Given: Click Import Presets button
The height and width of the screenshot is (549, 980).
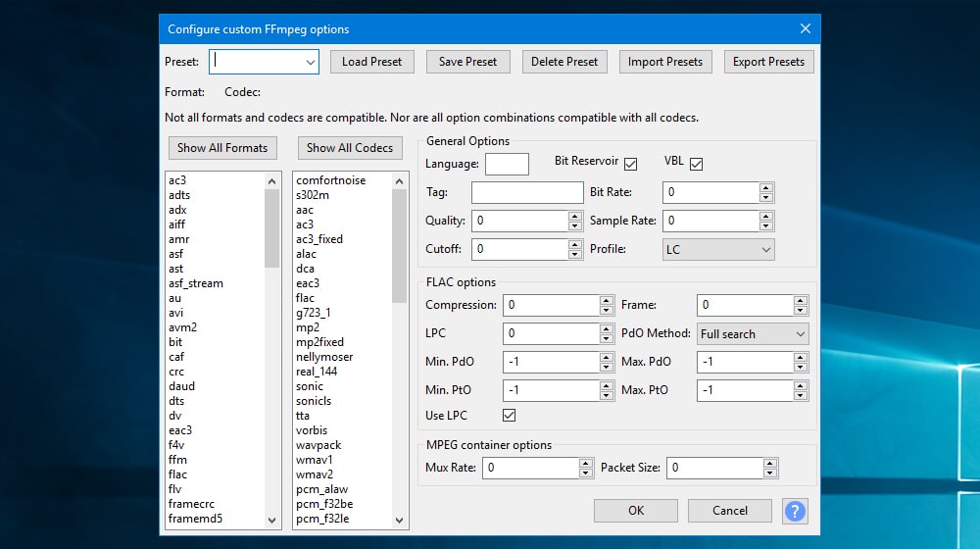Looking at the screenshot, I should click(x=665, y=62).
